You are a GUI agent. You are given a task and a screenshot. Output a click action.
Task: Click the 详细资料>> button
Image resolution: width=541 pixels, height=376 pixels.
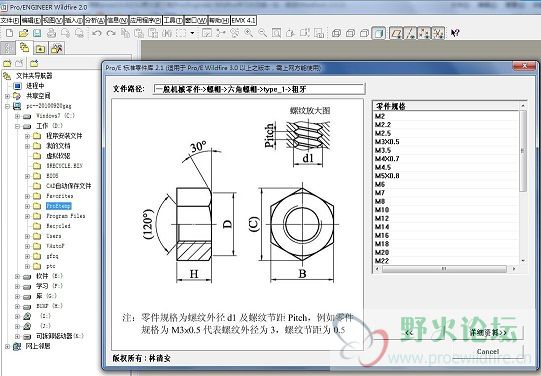(488, 333)
